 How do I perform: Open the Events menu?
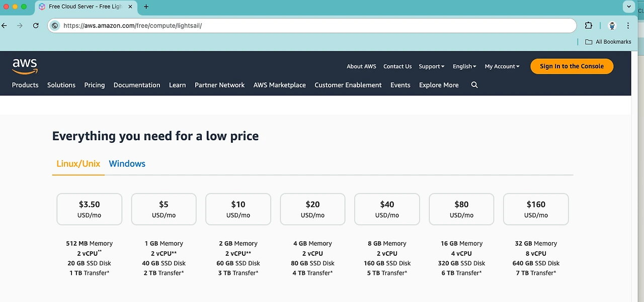[x=400, y=85]
